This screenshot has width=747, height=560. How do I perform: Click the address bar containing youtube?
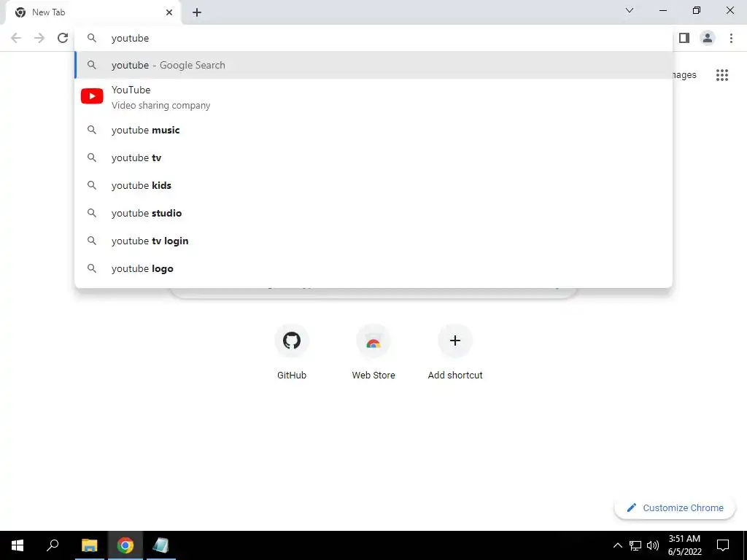(x=374, y=38)
